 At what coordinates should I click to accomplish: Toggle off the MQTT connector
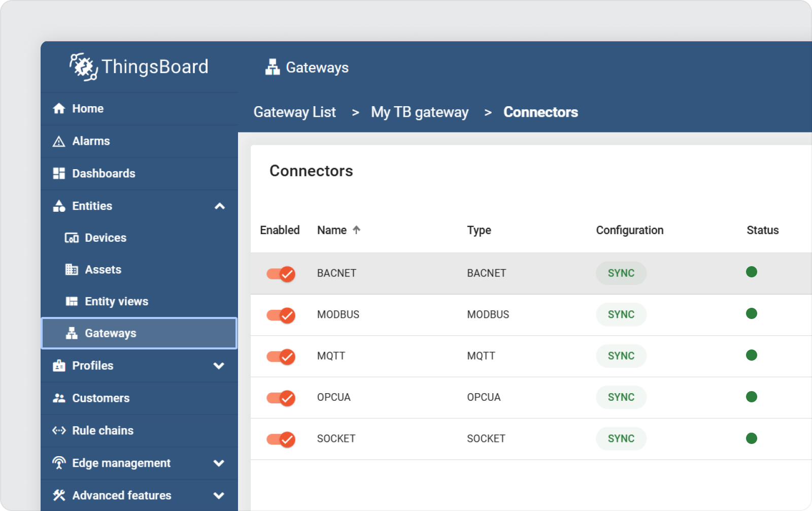pos(281,357)
